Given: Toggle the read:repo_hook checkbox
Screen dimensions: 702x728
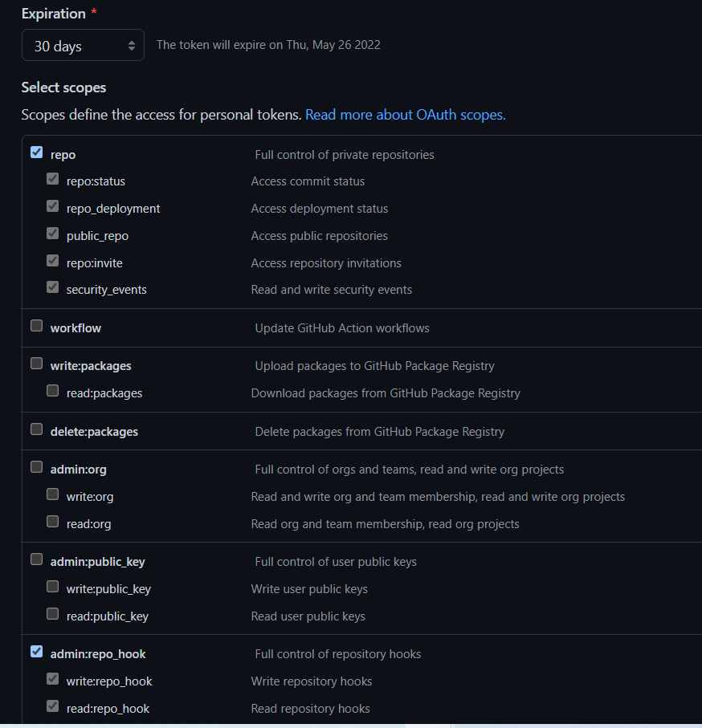Looking at the screenshot, I should click(53, 706).
